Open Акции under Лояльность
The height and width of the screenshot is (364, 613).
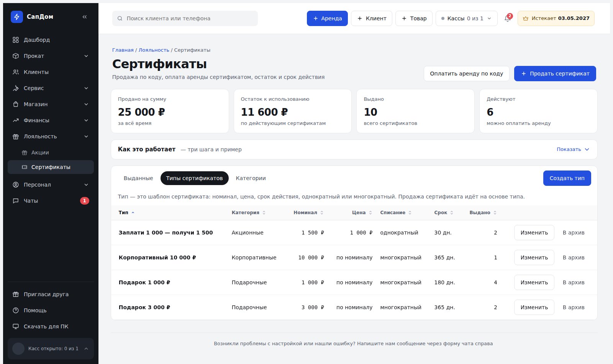tap(51, 152)
